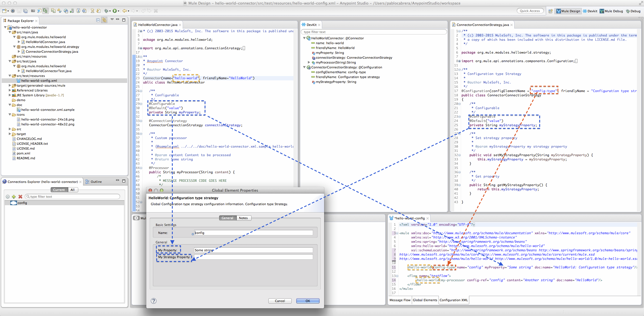644x316 pixels.
Task: Delete connection using red X in Connections Explorer
Action: [x=20, y=197]
